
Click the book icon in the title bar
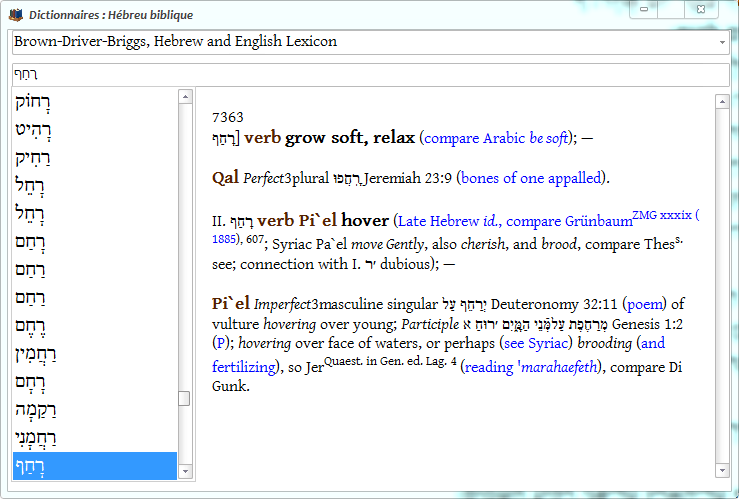click(16, 15)
